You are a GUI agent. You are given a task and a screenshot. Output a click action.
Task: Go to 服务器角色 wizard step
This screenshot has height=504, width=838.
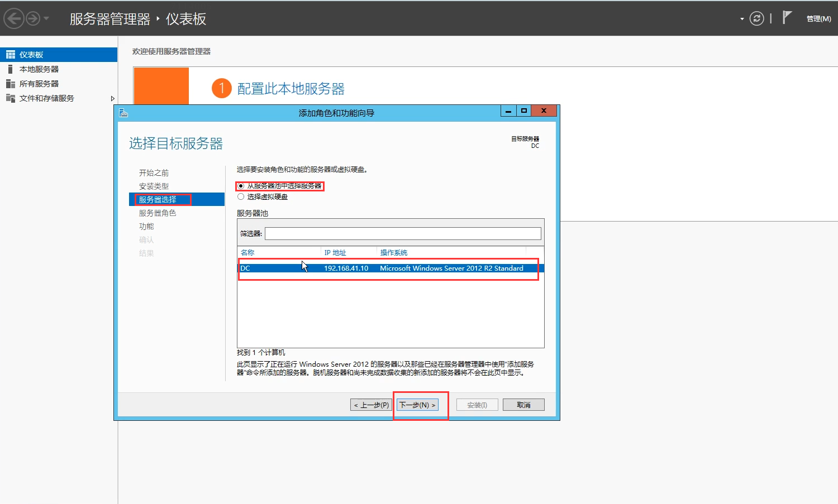158,213
